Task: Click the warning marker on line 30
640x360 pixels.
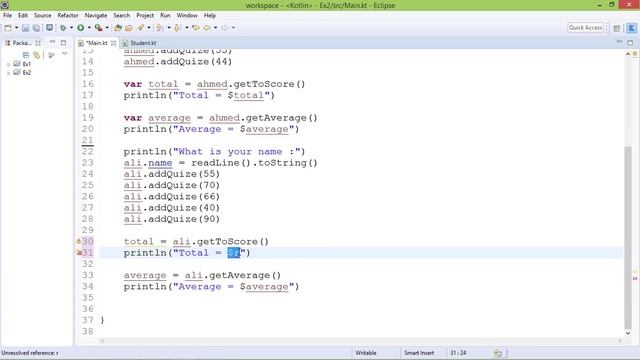Action: 78,241
